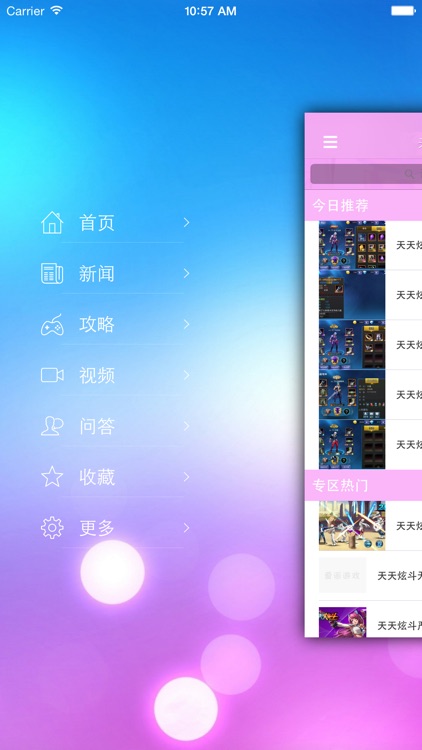Viewport: 422px width, 750px height.
Task: Click the chevron next to 问答
Action: pyautogui.click(x=187, y=426)
